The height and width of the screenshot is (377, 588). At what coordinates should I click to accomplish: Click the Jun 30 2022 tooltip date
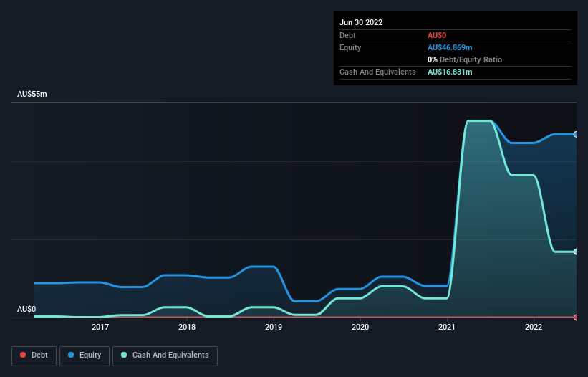click(x=361, y=22)
